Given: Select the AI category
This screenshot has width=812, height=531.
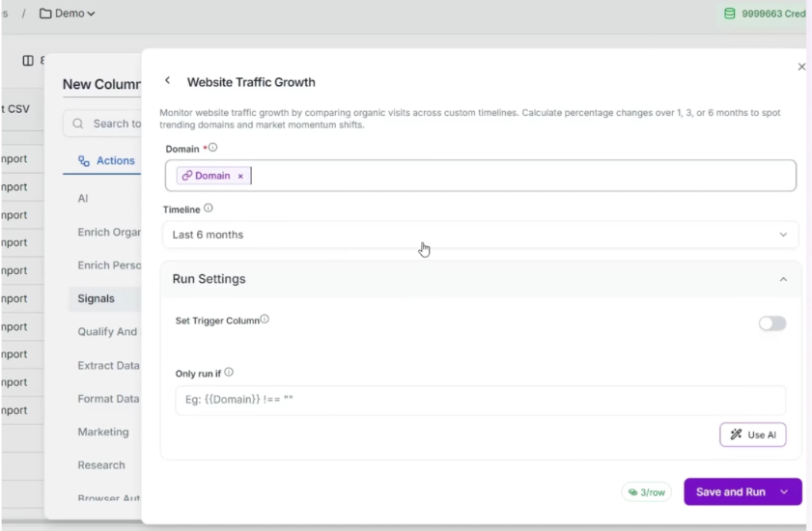Looking at the screenshot, I should coord(83,199).
